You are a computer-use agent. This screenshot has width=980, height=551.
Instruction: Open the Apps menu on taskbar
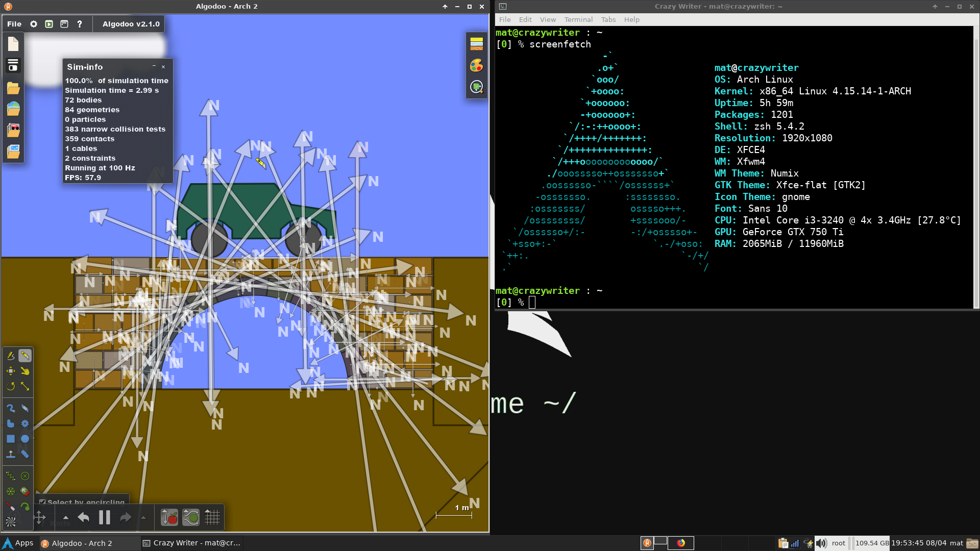(x=18, y=543)
